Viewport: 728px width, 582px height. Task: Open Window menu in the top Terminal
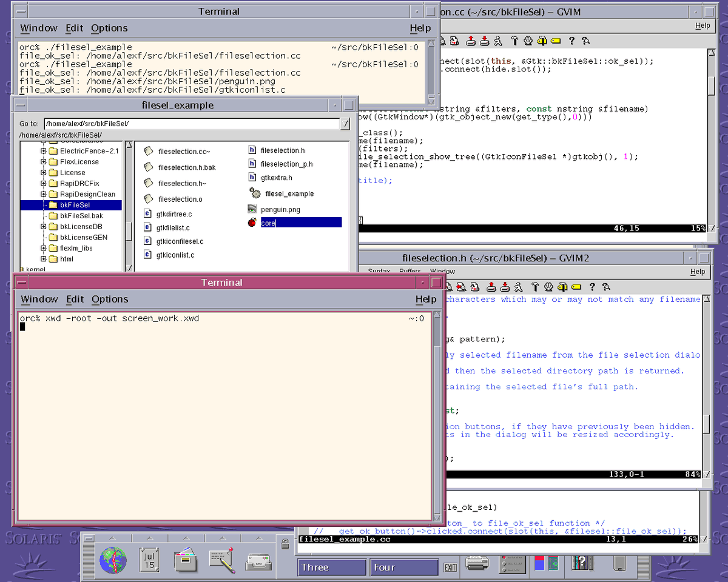[39, 28]
